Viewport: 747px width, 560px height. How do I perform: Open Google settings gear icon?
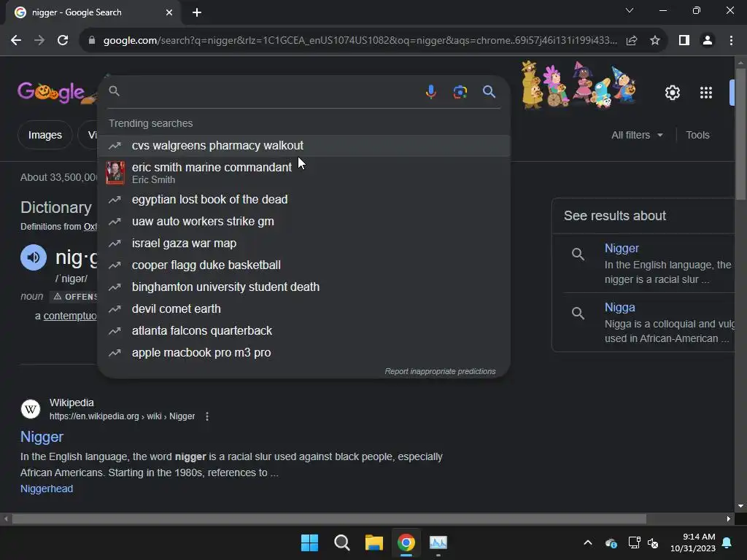coord(672,93)
